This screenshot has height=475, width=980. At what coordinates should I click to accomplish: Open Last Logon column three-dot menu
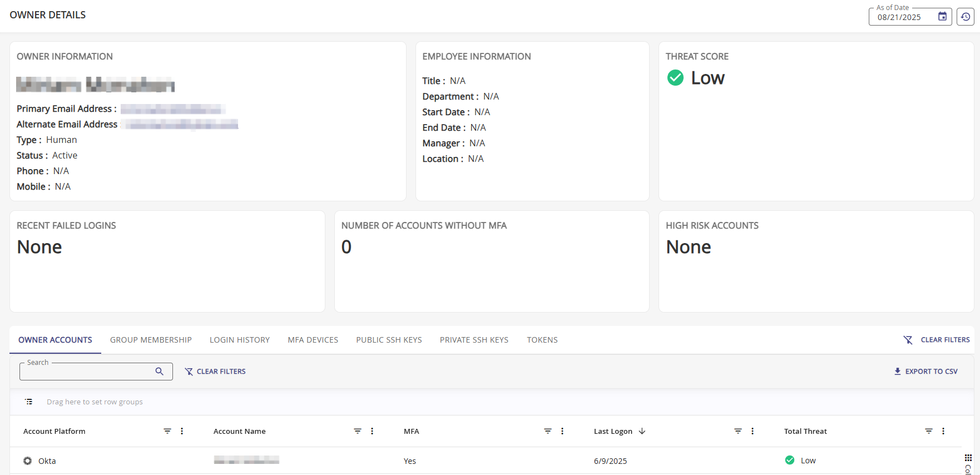click(753, 431)
